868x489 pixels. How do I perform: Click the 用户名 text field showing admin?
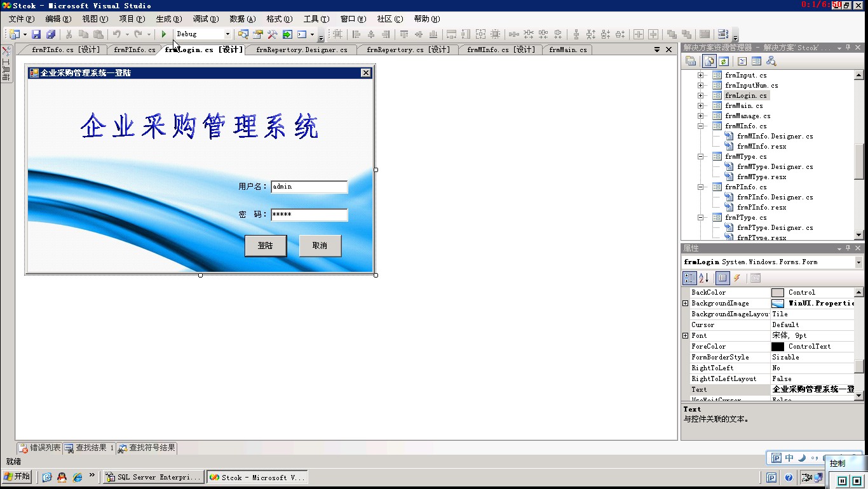pos(309,187)
